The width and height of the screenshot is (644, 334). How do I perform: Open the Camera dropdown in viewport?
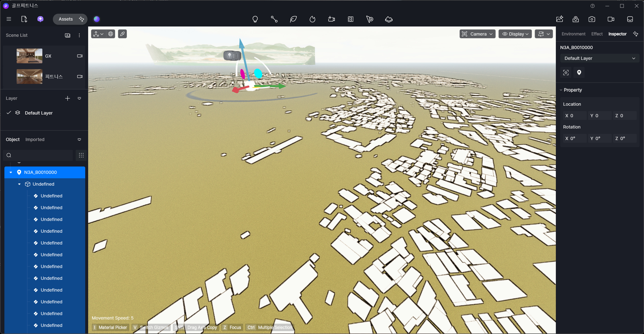(477, 34)
